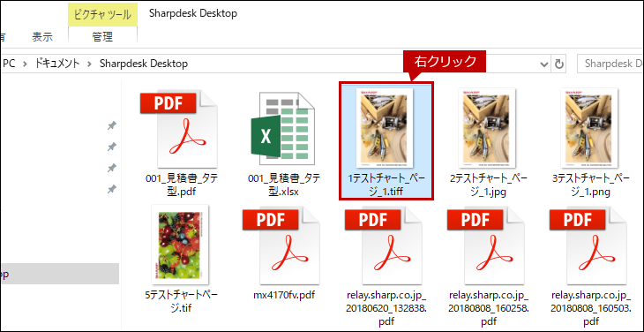Click the 001_見積書_タテ型.xlsx file name text
The width and height of the screenshot is (644, 332).
pos(284,185)
